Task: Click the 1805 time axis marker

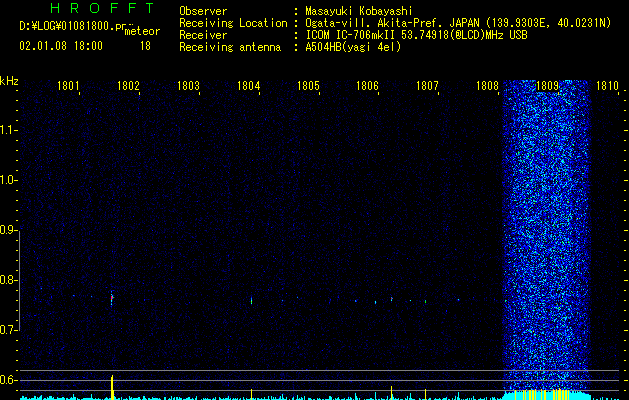Action: click(308, 86)
